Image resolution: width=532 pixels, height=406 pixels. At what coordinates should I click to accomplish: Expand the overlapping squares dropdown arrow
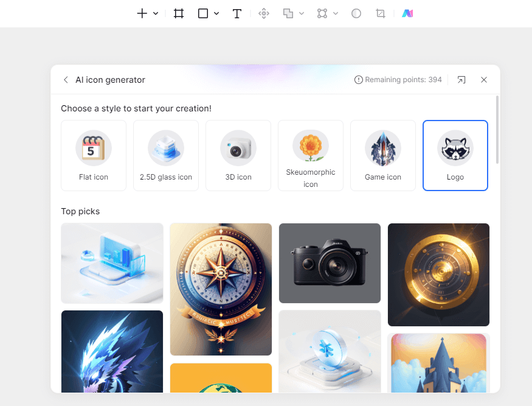click(302, 13)
